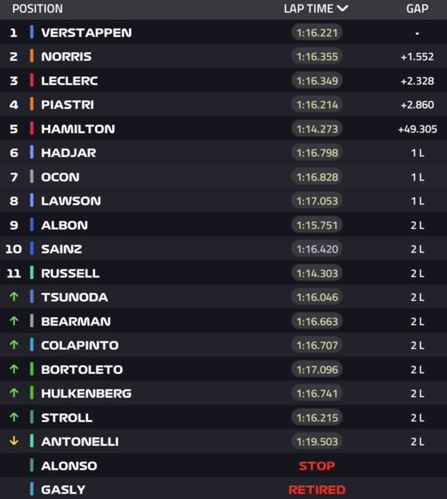Click the green up arrow beside Bearman
Screen dimensions: 447x499
pyautogui.click(x=14, y=321)
